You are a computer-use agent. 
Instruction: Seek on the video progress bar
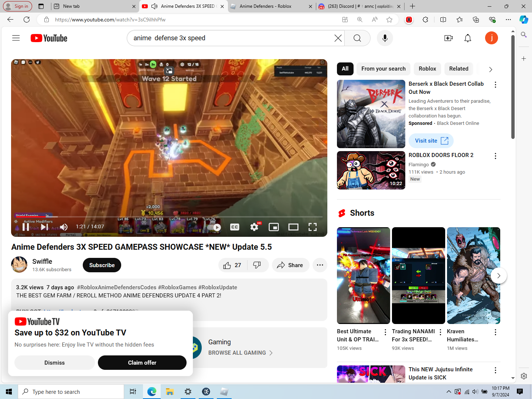pos(169,217)
